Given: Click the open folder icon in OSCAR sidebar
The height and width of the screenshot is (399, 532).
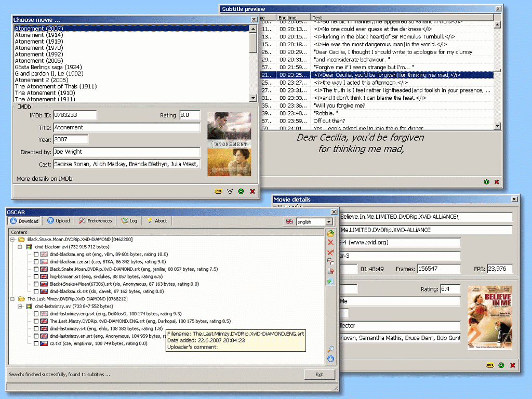Looking at the screenshot, I should (330, 233).
